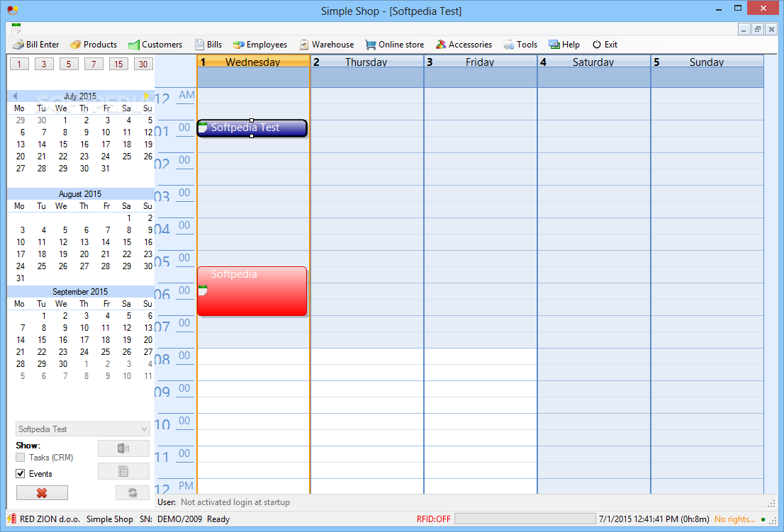Click the date and time in status bar
The height and width of the screenshot is (532, 784).
click(654, 519)
